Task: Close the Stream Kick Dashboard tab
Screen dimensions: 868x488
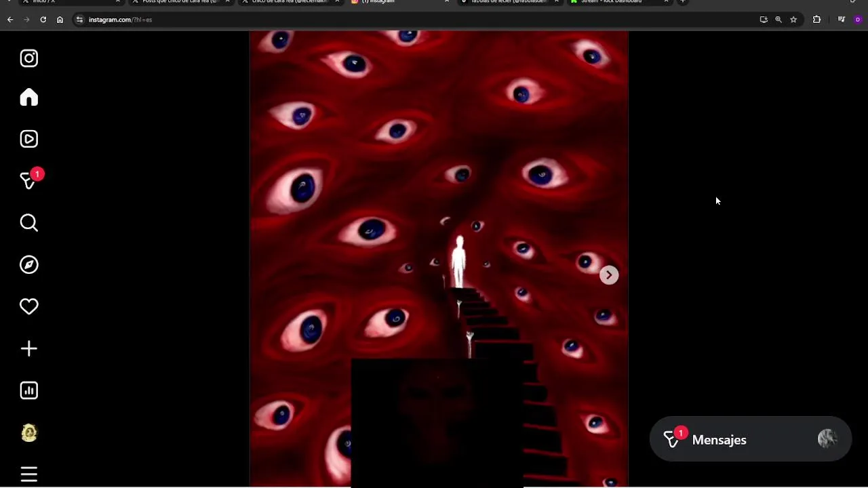Action: (666, 1)
